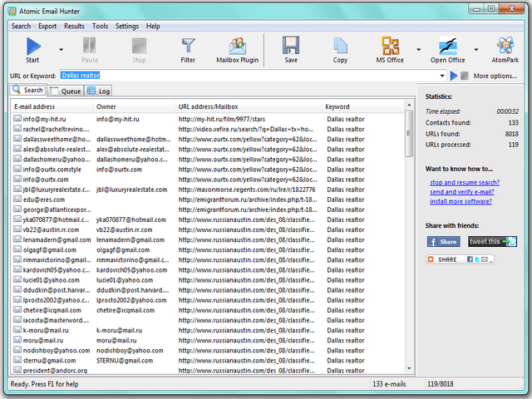The width and height of the screenshot is (532, 399).
Task: Click the Save floppy disk icon
Action: point(291,47)
